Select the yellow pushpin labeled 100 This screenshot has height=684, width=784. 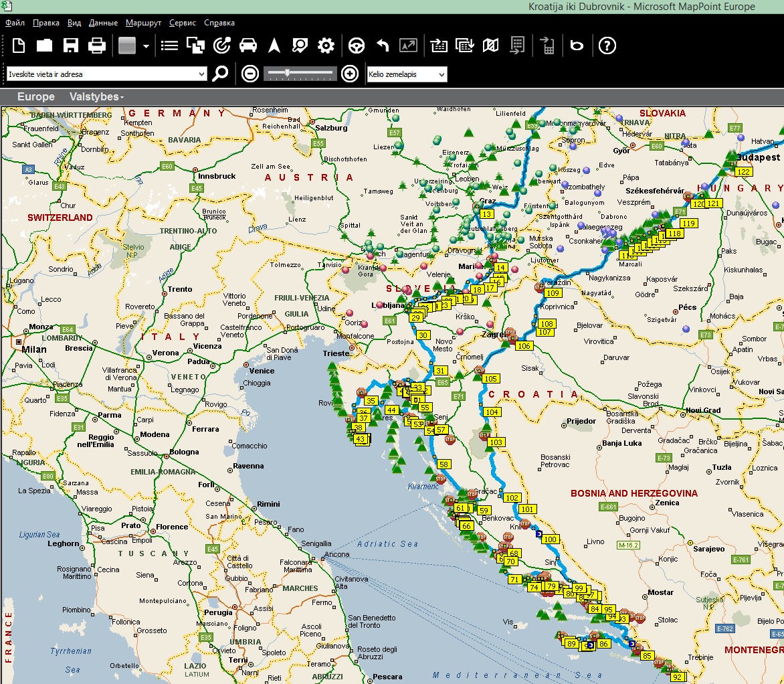click(x=550, y=539)
